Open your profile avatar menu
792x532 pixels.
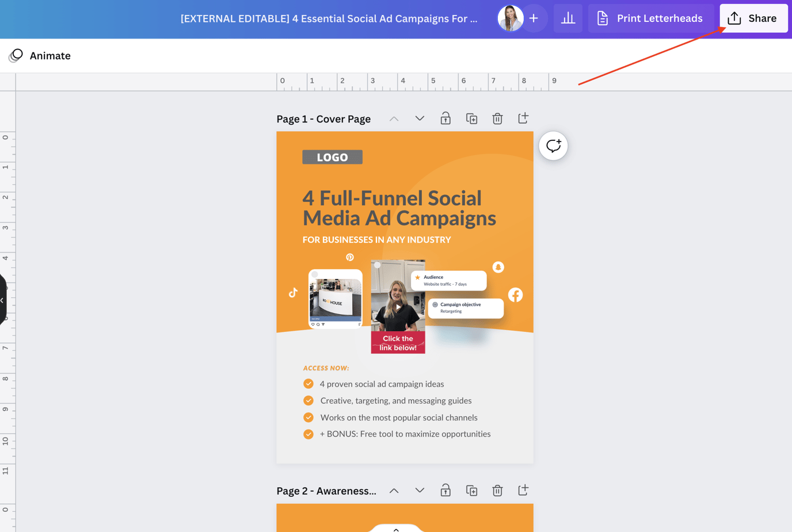pos(510,18)
